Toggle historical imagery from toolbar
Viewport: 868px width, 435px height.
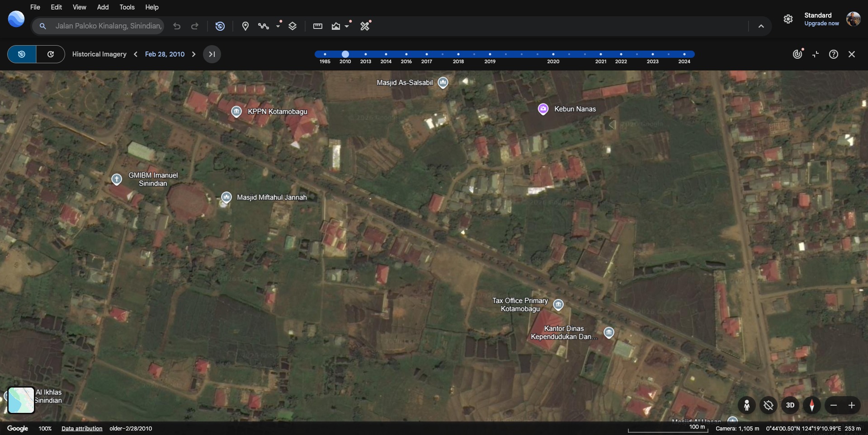point(220,26)
